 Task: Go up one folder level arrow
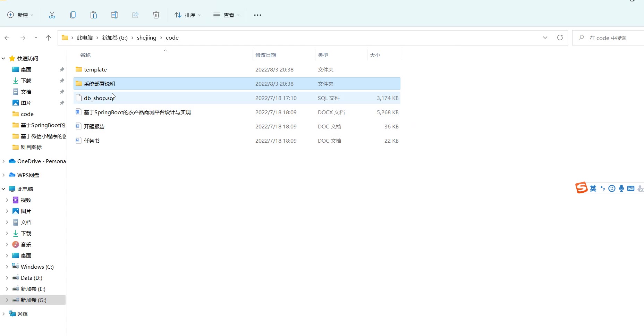click(x=48, y=38)
